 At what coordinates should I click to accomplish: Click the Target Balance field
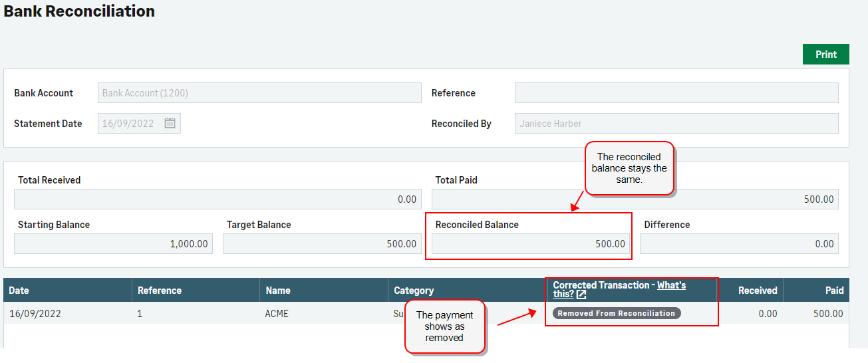click(321, 244)
